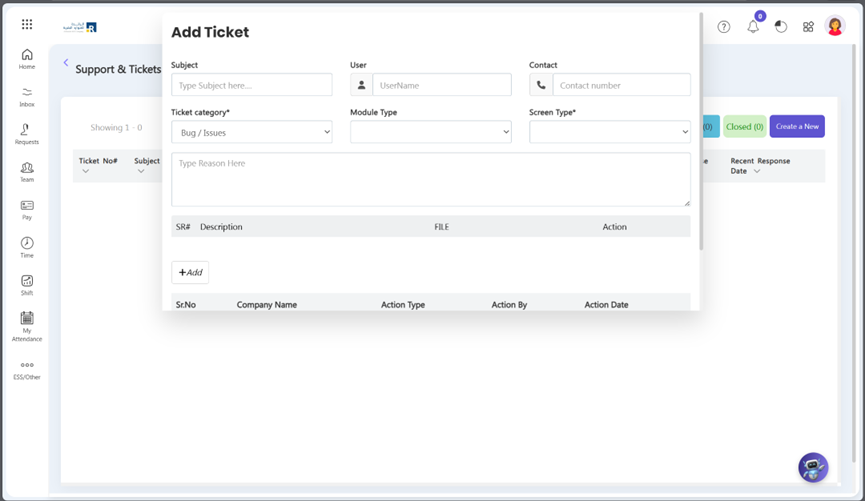The image size is (865, 501).
Task: Open the Inbox sidebar icon
Action: [x=27, y=96]
